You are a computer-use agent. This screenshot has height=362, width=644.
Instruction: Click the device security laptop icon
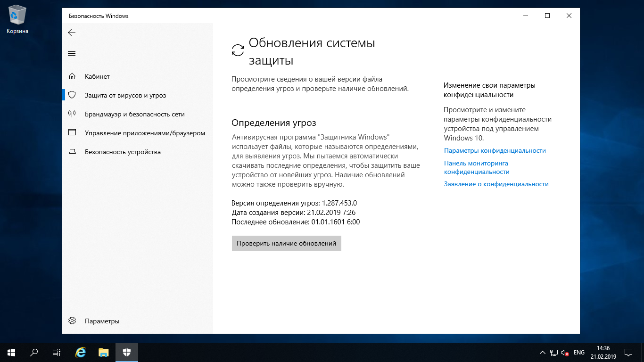click(72, 152)
